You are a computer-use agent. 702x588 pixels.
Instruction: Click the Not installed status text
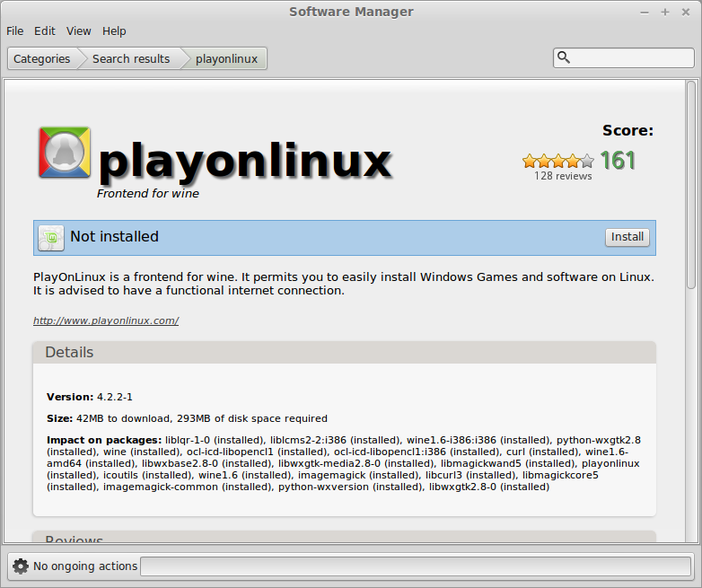(x=115, y=236)
